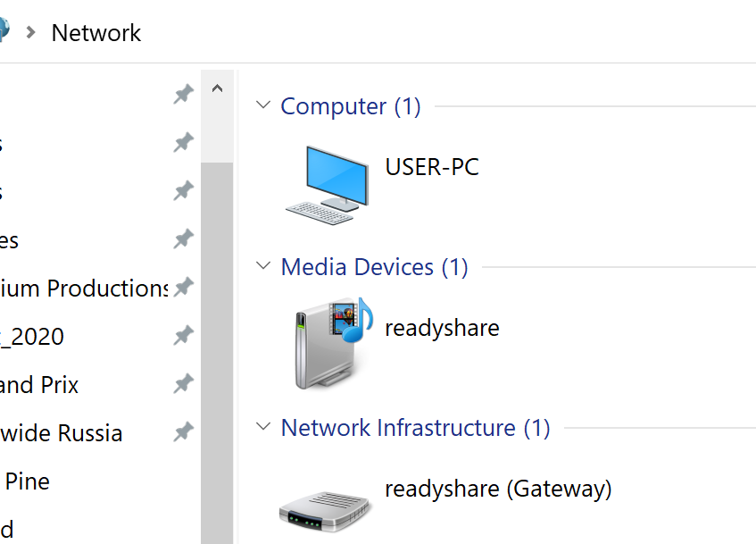Select the USER-PC label text
This screenshot has width=756, height=544.
tap(432, 167)
